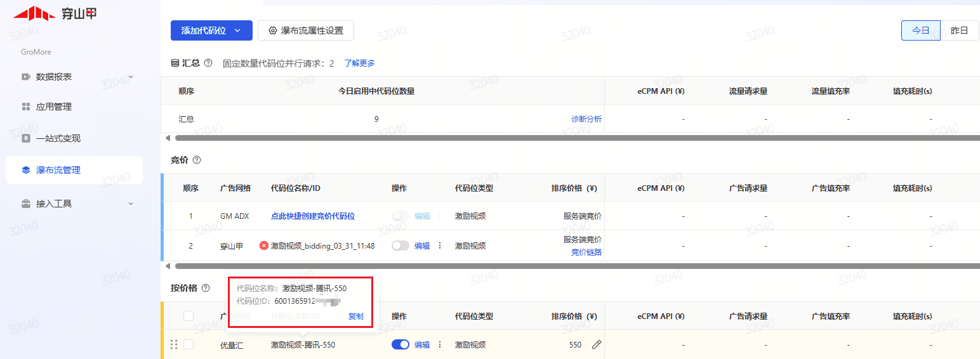Click the 一站式变现 sidebar icon
980x359 pixels.
[26, 138]
